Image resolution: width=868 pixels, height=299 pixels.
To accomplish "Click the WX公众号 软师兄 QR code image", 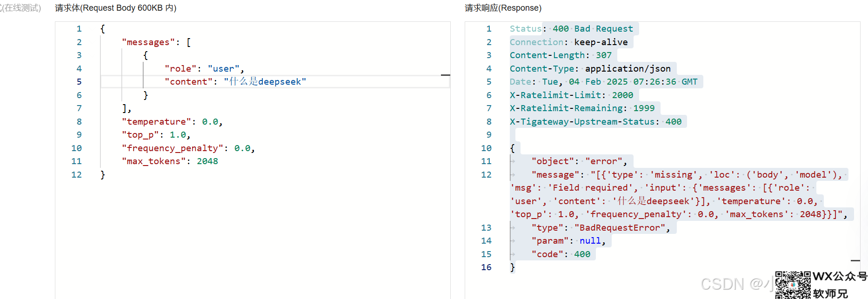I will [793, 286].
